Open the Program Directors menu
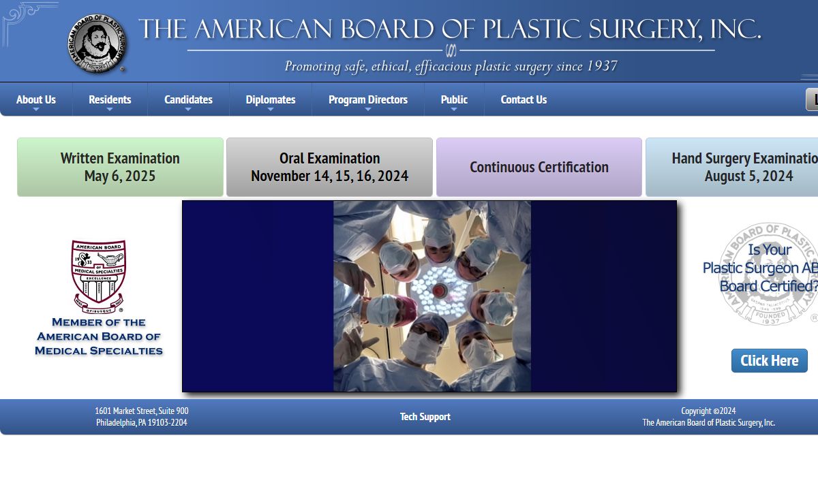This screenshot has width=818, height=504. point(368,99)
